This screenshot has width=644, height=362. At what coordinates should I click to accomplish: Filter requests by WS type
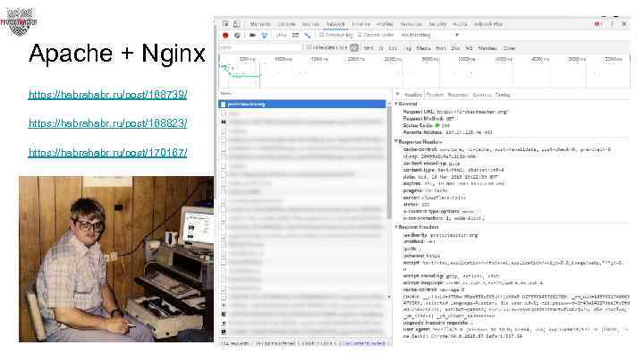coord(469,48)
